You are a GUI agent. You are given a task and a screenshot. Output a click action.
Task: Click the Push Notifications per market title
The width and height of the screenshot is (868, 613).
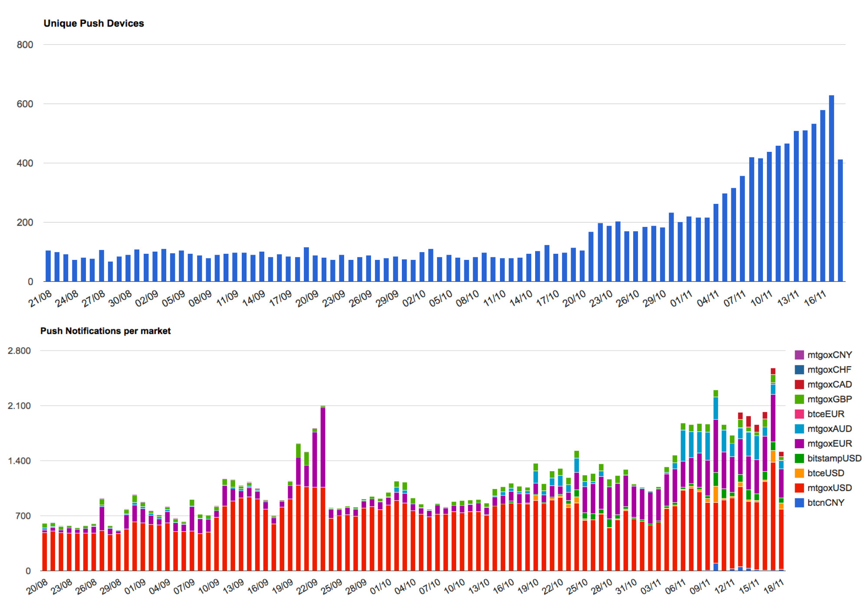[105, 331]
